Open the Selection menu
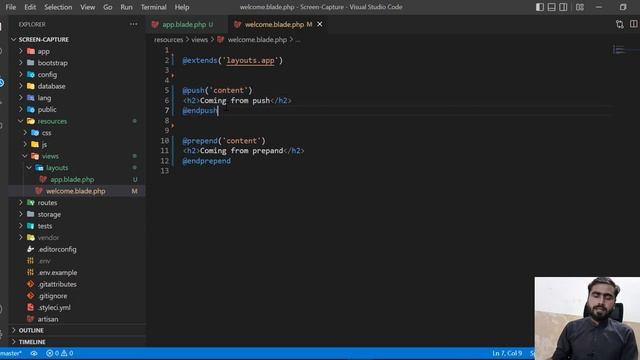 click(58, 7)
